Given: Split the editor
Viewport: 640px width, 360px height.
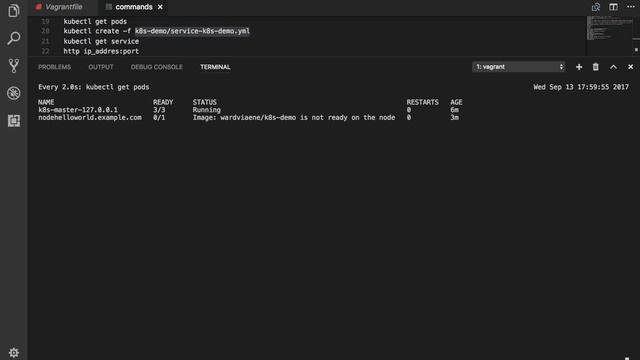Looking at the screenshot, I should point(613,7).
